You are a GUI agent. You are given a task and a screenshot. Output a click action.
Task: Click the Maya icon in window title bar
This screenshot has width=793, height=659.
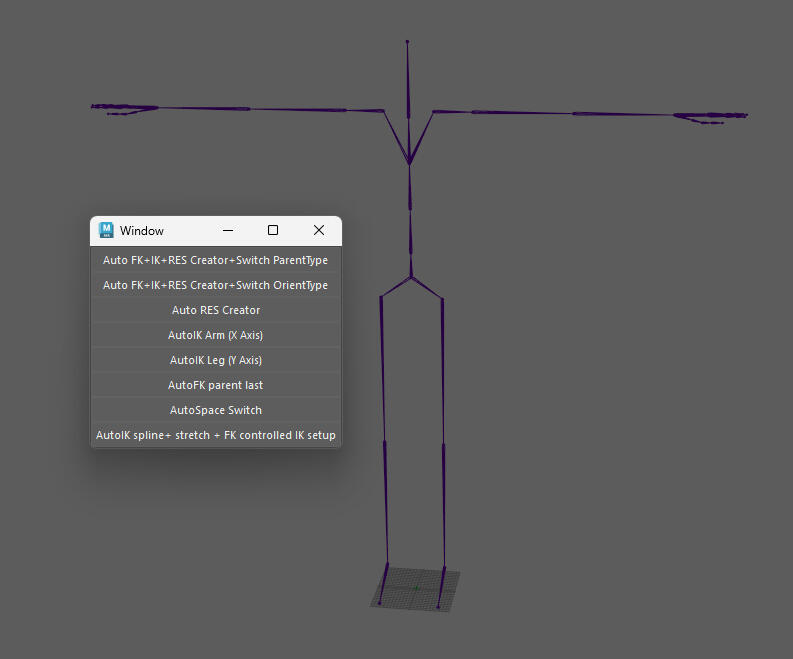[106, 230]
